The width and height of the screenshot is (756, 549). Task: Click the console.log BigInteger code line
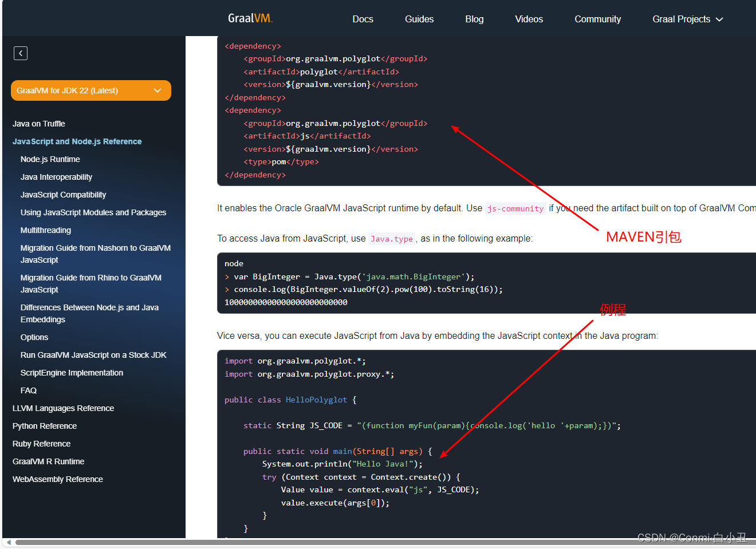tap(364, 289)
